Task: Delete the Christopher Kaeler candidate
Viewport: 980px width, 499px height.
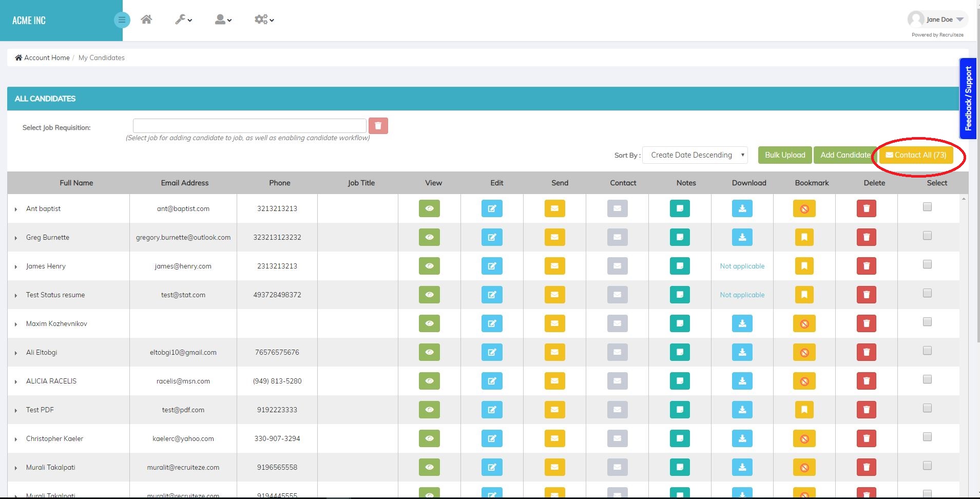Action: coord(867,438)
